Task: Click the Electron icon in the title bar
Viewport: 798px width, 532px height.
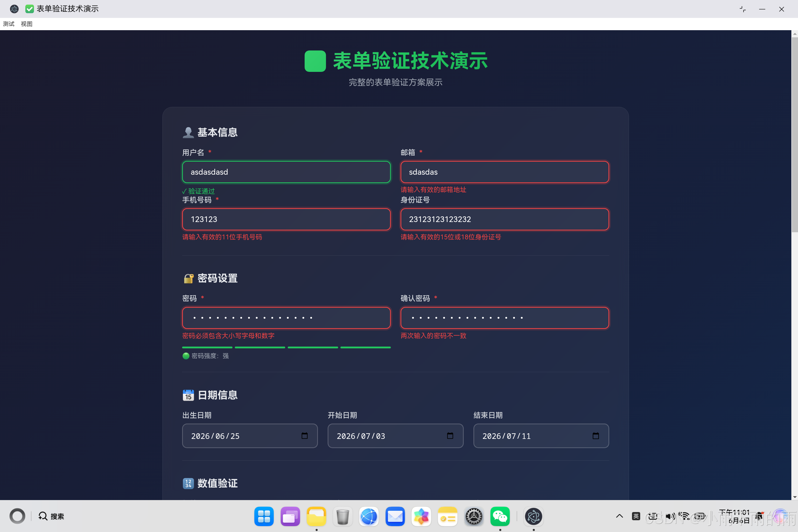Action: pos(14,9)
